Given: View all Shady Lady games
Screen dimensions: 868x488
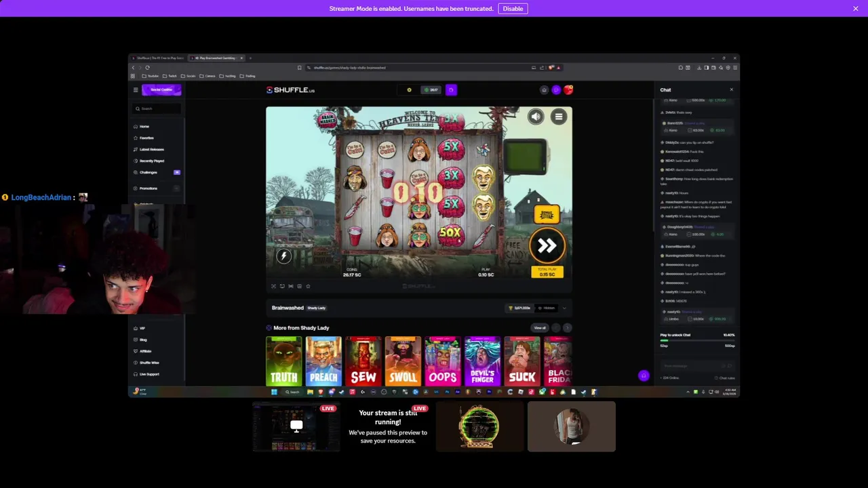Looking at the screenshot, I should tap(540, 328).
